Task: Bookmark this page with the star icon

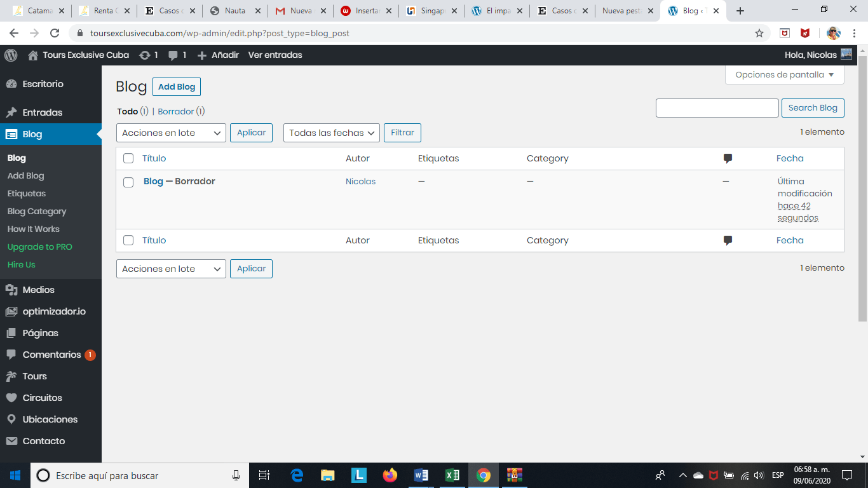Action: pyautogui.click(x=759, y=33)
